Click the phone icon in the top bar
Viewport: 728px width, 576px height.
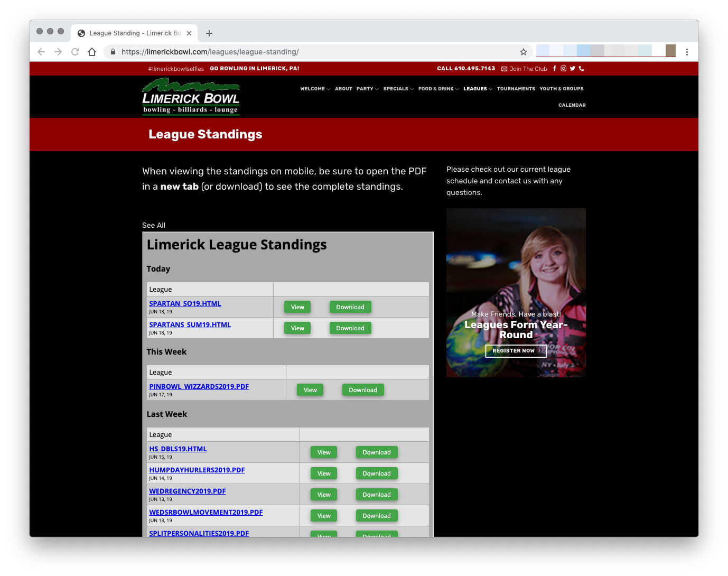tap(581, 68)
